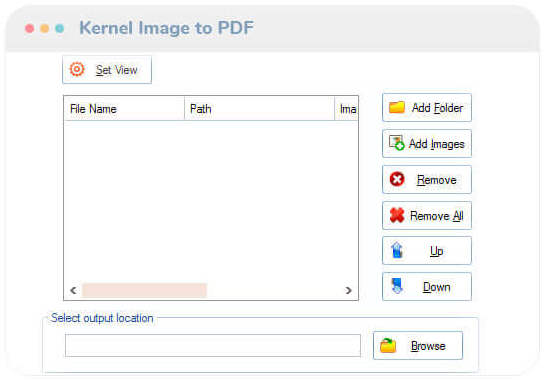545x380 pixels.
Task: Click Browse to choose output location
Action: [418, 346]
